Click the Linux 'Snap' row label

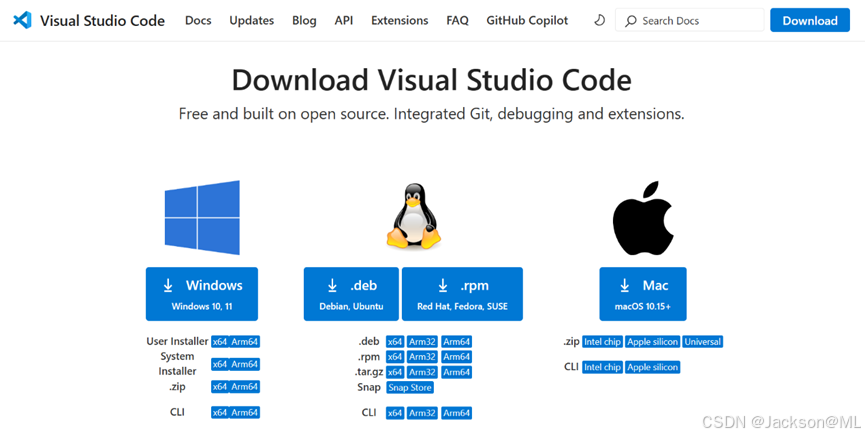[369, 387]
